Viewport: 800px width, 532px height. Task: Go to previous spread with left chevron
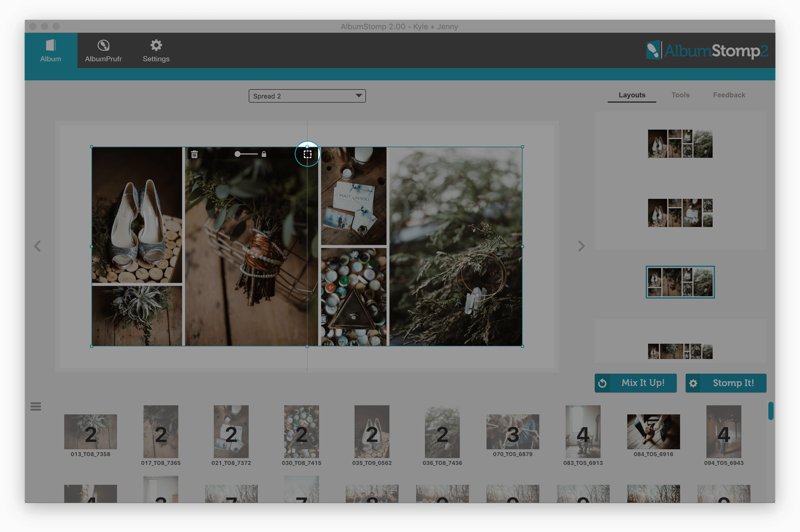[37, 246]
